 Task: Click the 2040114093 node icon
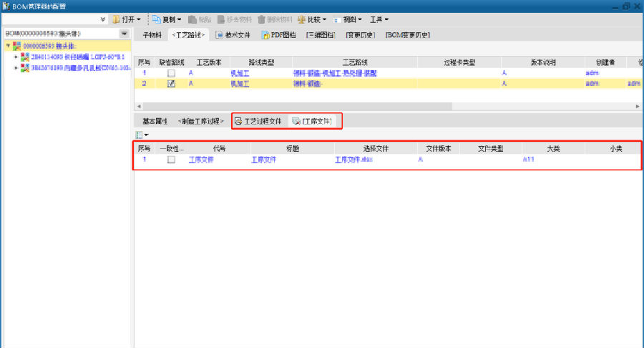[x=25, y=57]
